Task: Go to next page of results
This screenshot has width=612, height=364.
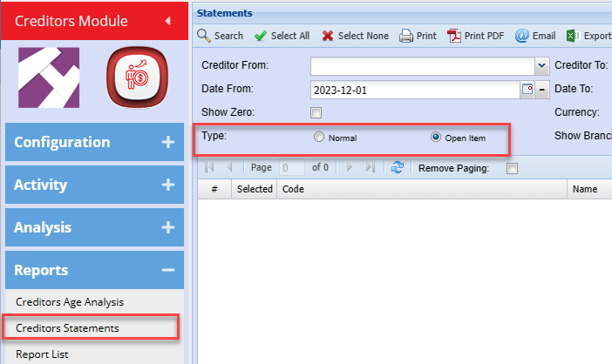Action: click(x=350, y=167)
